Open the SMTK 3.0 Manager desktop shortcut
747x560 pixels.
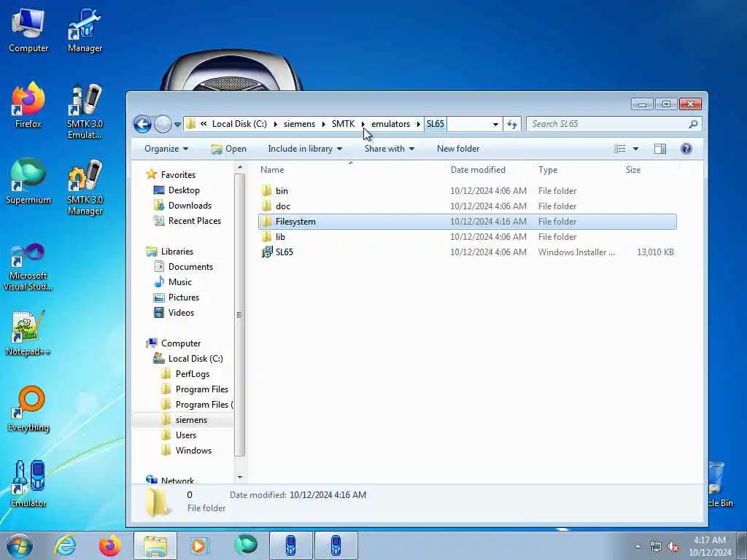(x=85, y=187)
